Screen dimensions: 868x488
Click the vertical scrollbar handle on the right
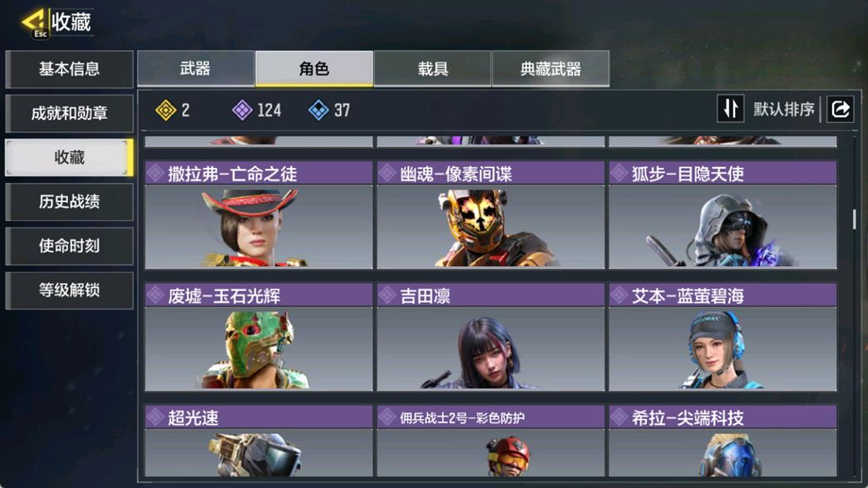[854, 219]
